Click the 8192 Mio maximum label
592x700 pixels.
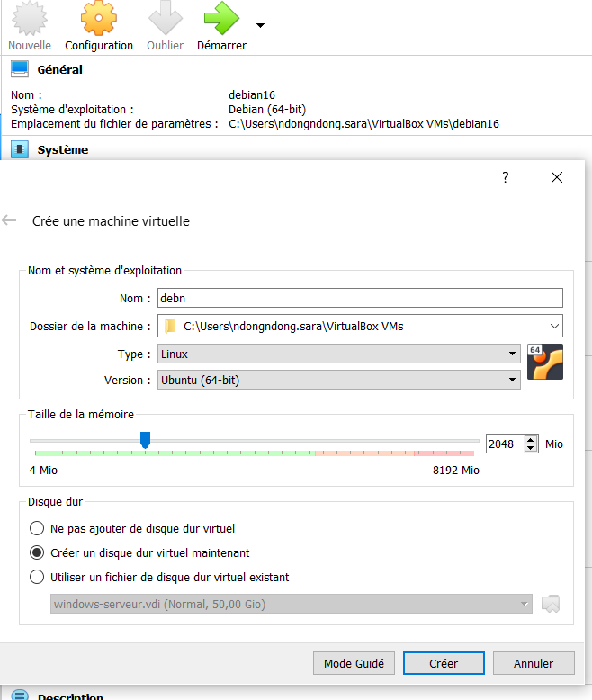456,470
